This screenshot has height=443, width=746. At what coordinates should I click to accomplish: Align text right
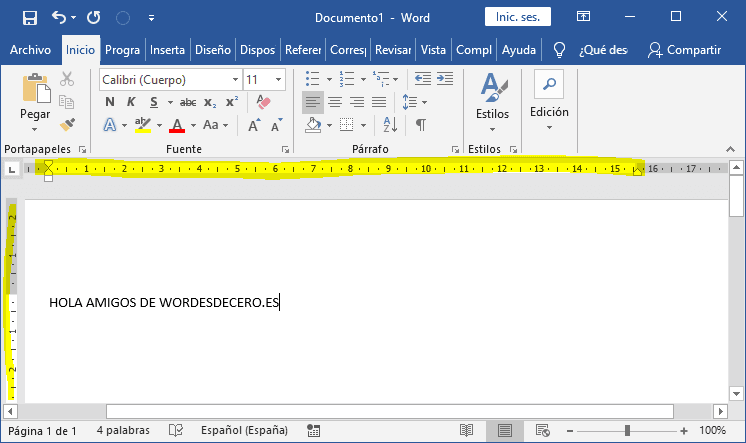(x=357, y=102)
